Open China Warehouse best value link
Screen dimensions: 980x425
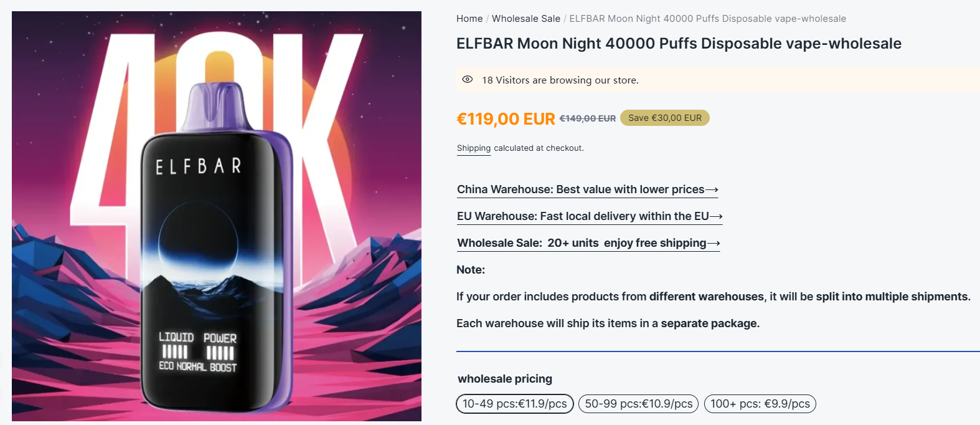pyautogui.click(x=580, y=189)
